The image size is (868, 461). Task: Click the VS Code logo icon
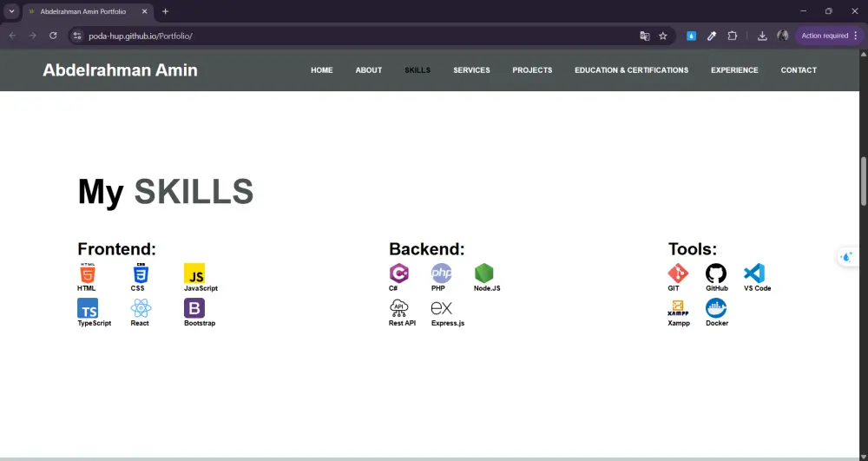(x=754, y=273)
